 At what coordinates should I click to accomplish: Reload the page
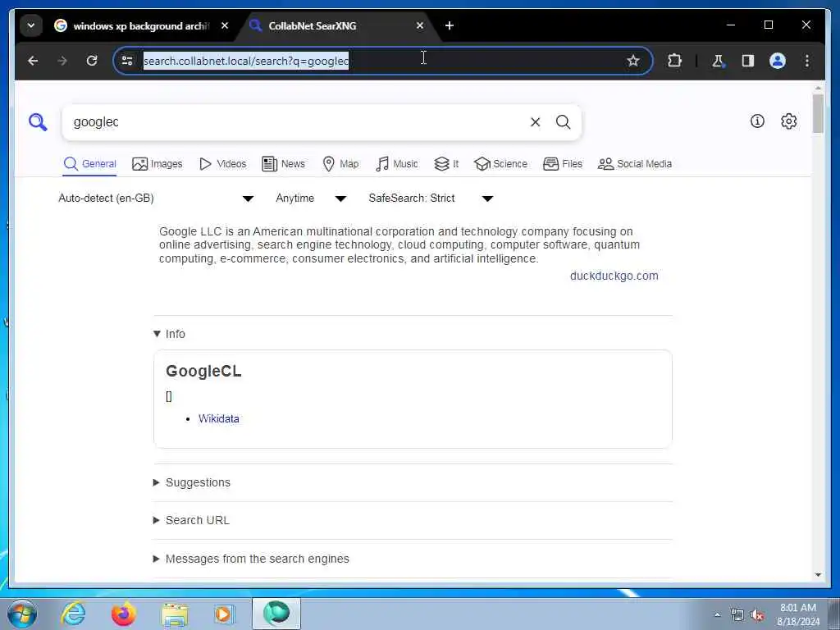92,61
